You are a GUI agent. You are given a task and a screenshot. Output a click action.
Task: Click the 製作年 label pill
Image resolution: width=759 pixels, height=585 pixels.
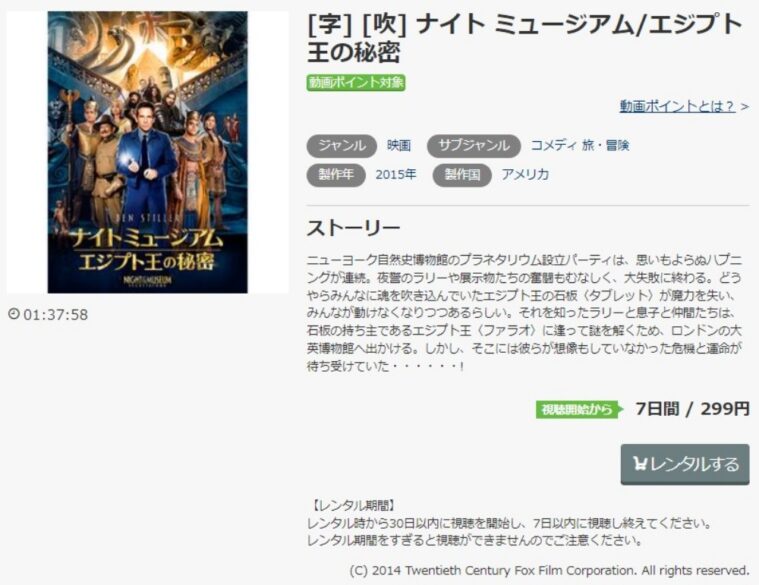[336, 175]
